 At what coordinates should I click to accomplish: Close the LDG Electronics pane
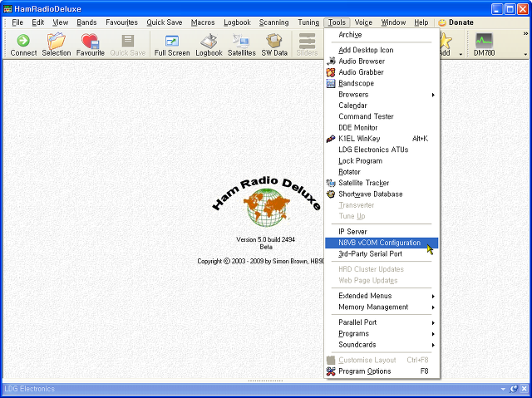click(525, 389)
